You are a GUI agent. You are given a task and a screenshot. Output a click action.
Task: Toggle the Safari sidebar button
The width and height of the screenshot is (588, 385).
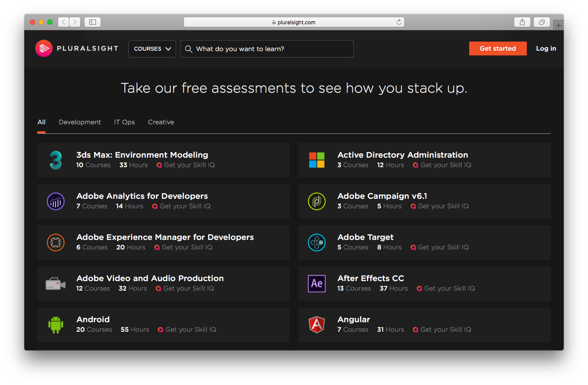pyautogui.click(x=92, y=22)
